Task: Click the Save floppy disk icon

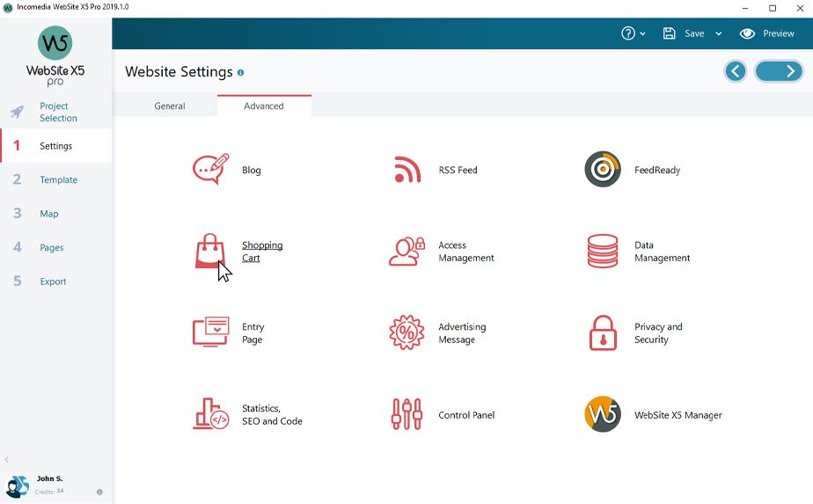Action: [670, 33]
